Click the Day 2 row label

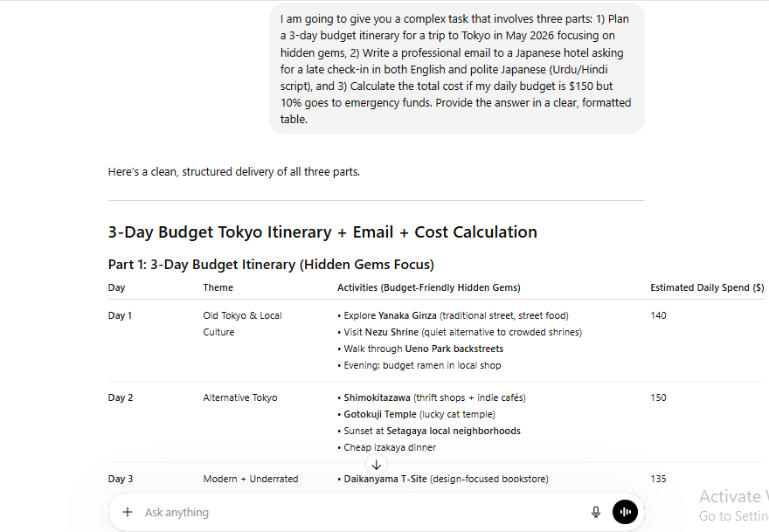click(121, 397)
